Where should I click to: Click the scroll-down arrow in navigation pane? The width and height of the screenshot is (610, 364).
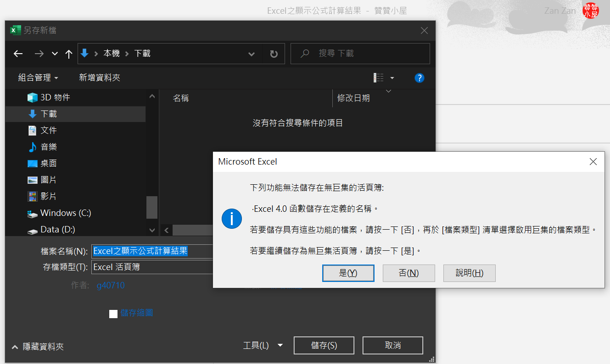tap(152, 230)
